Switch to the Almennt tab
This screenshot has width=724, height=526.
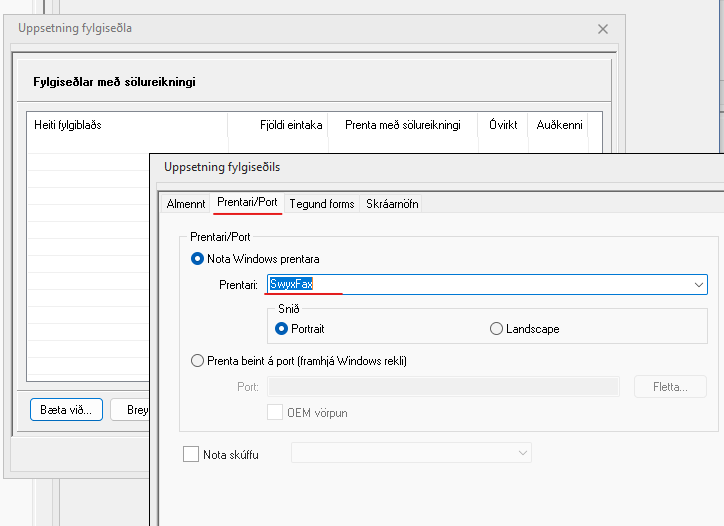(x=186, y=204)
